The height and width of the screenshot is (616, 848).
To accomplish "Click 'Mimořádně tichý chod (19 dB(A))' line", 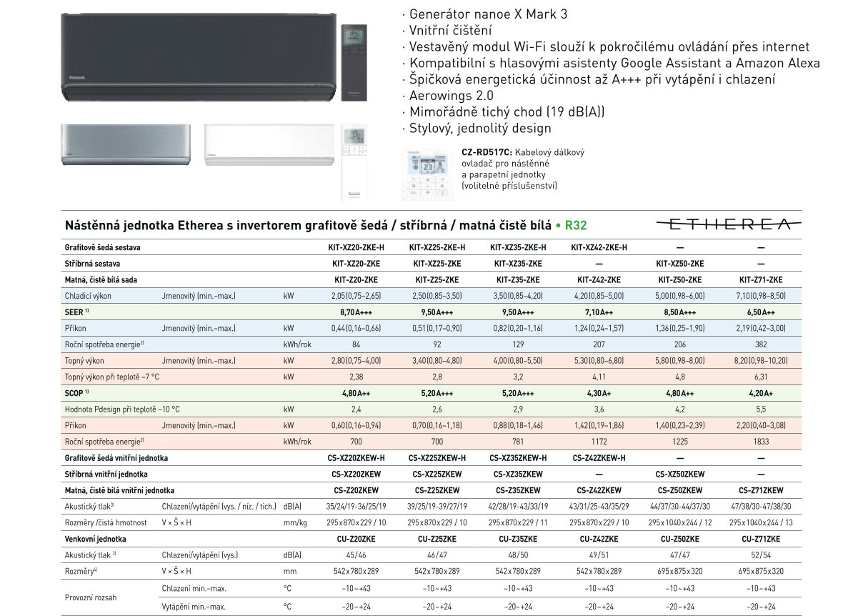I will click(507, 112).
